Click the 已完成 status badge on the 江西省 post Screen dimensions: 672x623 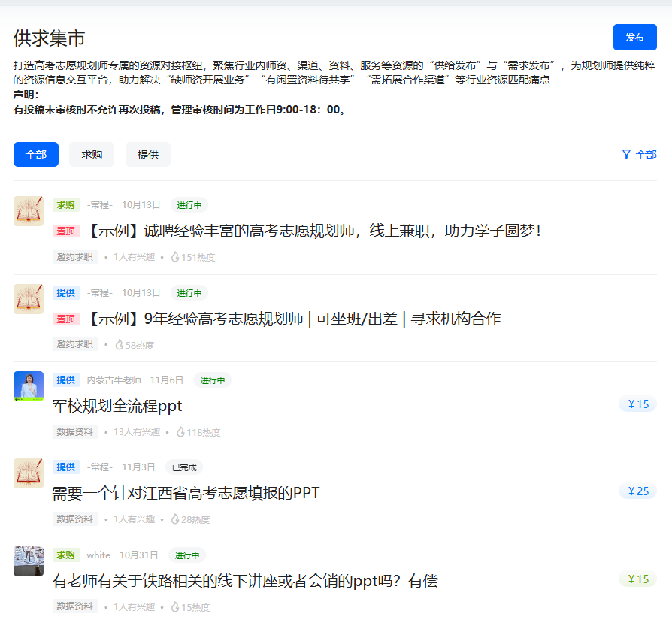pyautogui.click(x=183, y=467)
